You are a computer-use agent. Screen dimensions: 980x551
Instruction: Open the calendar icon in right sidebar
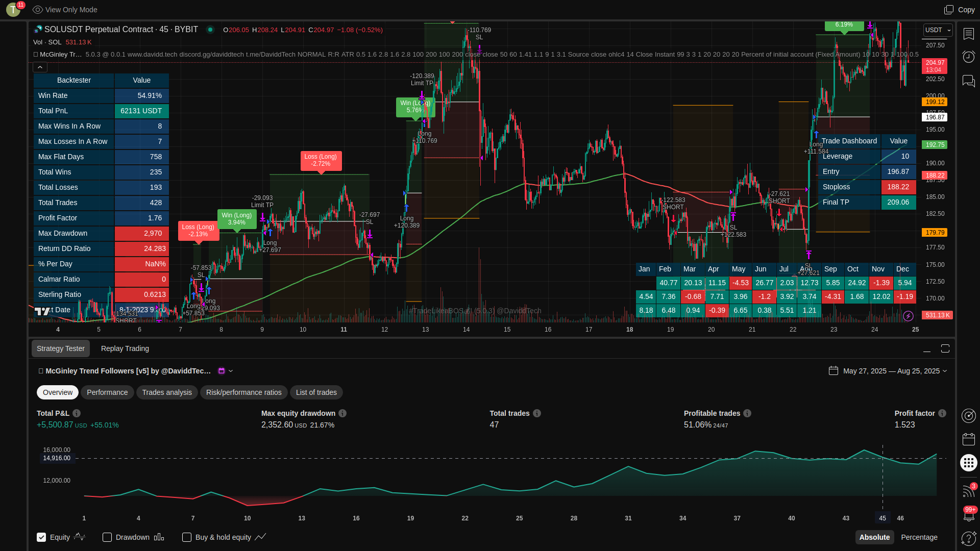(x=968, y=439)
